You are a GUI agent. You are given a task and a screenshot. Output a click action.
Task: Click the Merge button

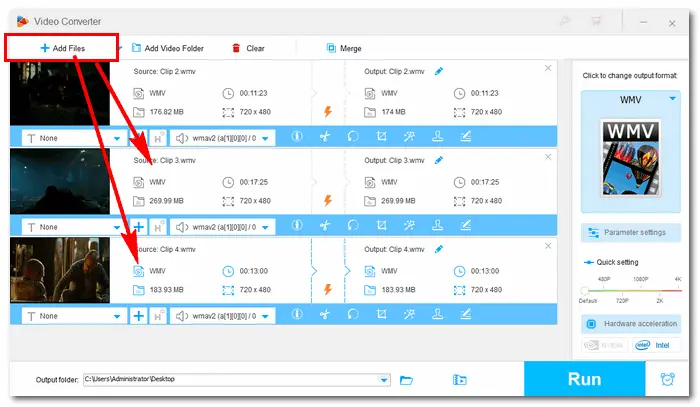tap(344, 48)
